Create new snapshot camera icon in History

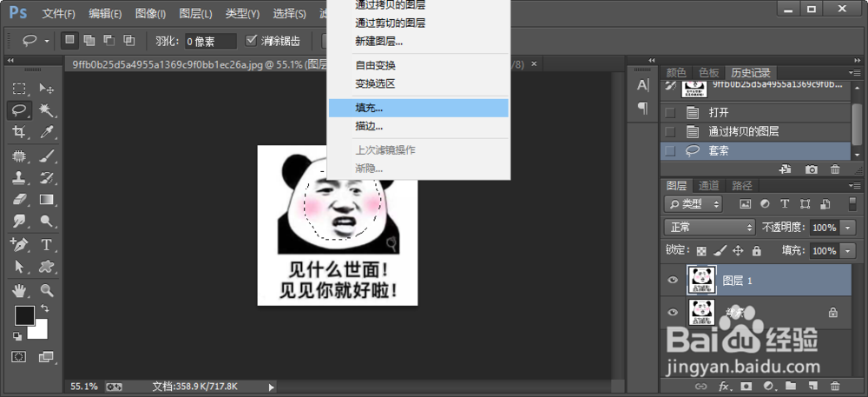click(x=812, y=169)
